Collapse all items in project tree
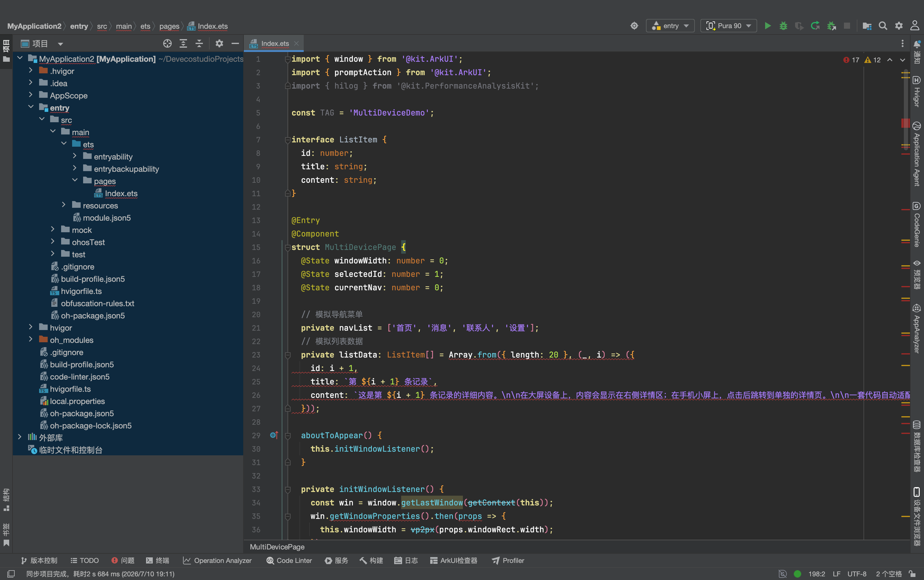 point(199,44)
